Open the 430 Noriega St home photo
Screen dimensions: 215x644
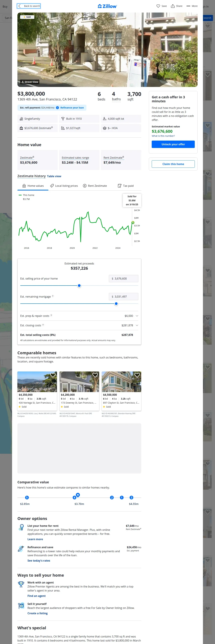click(x=37, y=382)
